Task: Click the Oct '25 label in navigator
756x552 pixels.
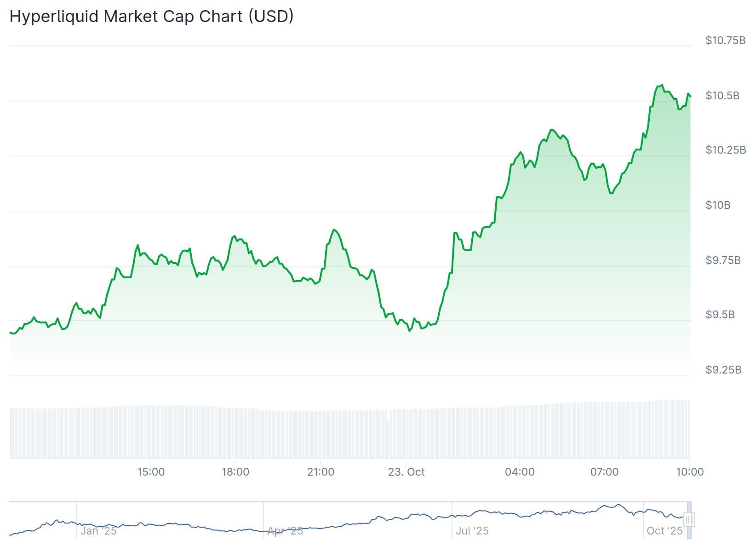Action: [x=664, y=531]
